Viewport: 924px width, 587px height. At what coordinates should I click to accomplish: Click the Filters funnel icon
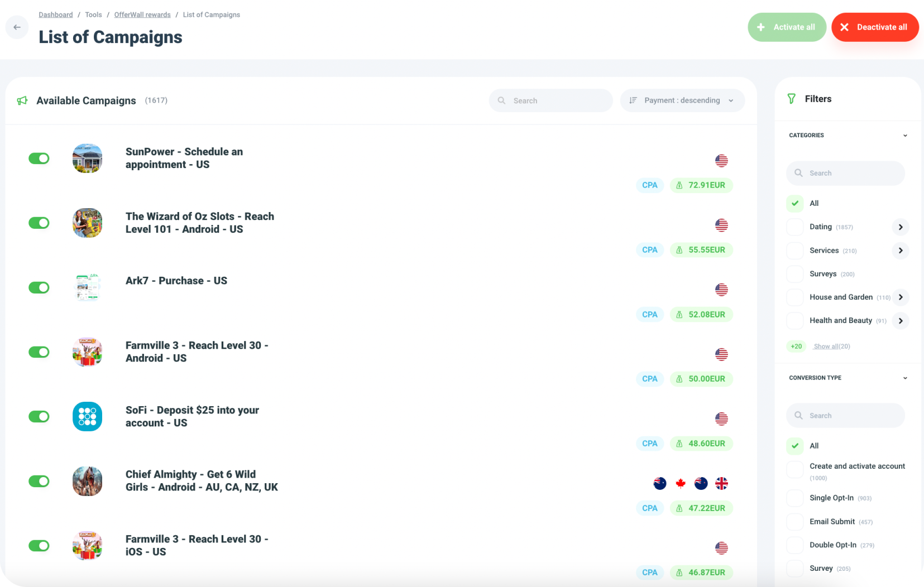point(792,99)
